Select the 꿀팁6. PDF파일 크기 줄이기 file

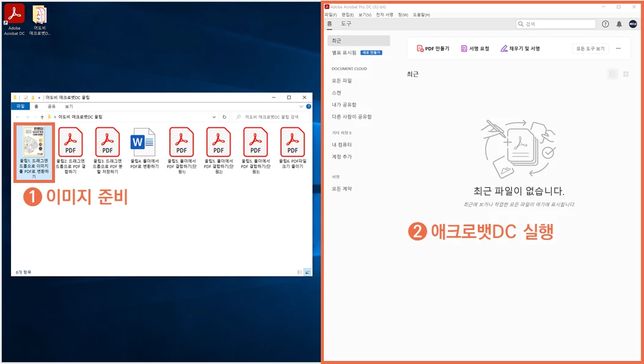tap(293, 148)
